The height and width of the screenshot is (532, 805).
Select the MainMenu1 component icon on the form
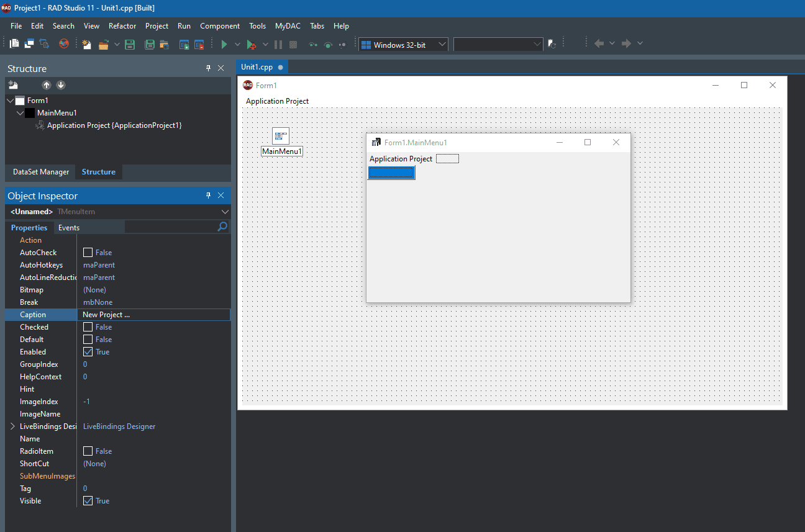coord(281,136)
